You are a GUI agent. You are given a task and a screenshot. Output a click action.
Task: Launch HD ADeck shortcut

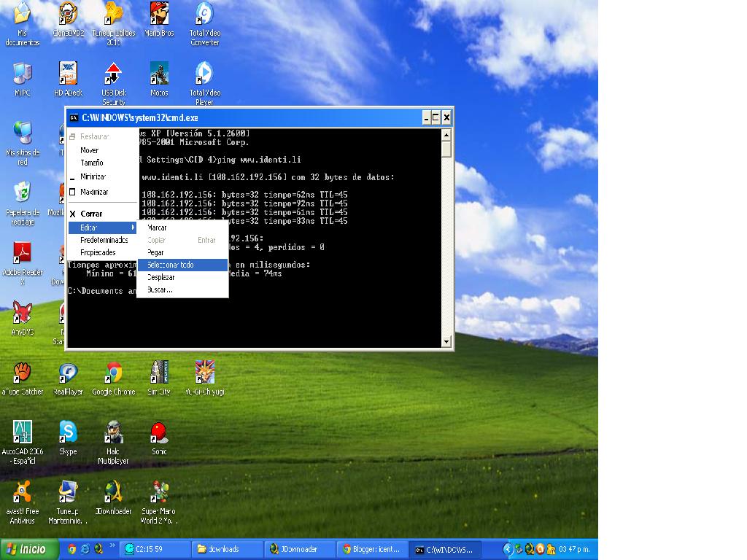68,79
